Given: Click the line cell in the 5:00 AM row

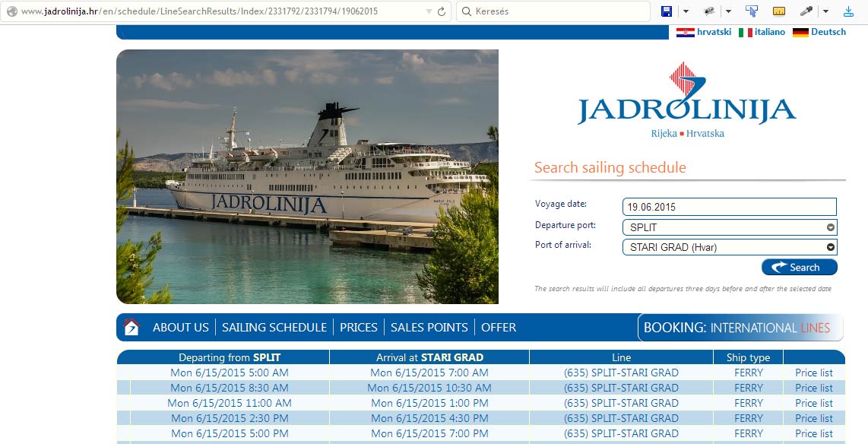Looking at the screenshot, I should pos(621,373).
